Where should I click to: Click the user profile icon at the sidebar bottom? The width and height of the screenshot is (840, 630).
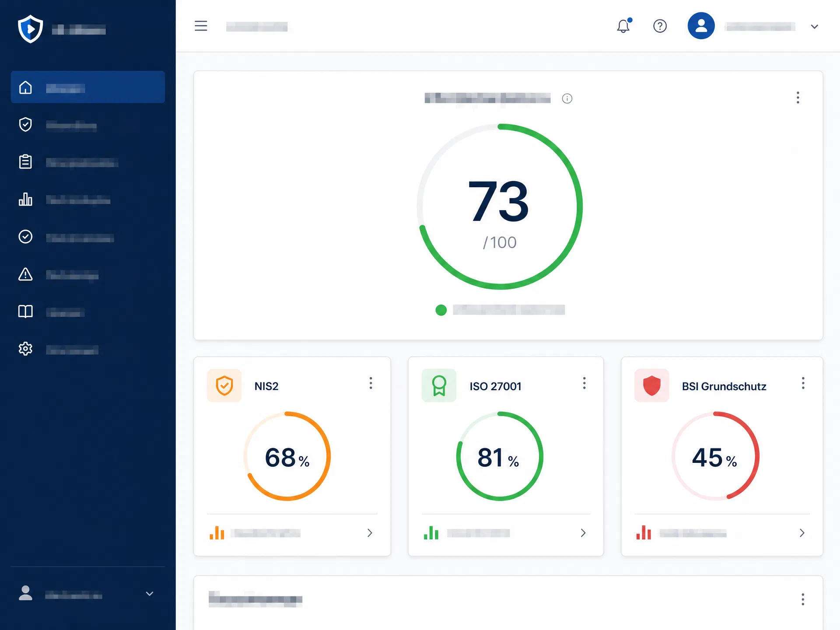tap(25, 593)
